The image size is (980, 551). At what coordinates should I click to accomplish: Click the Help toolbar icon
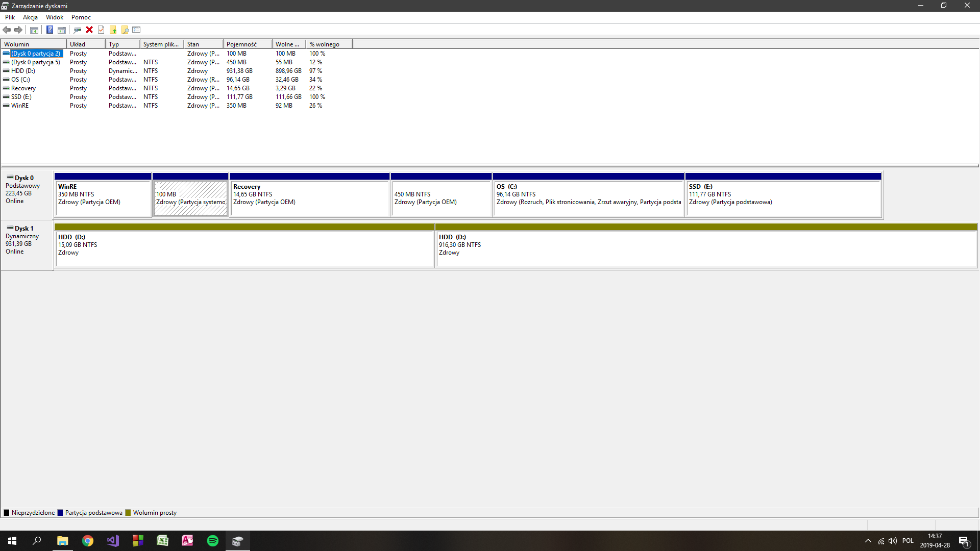[x=50, y=30]
